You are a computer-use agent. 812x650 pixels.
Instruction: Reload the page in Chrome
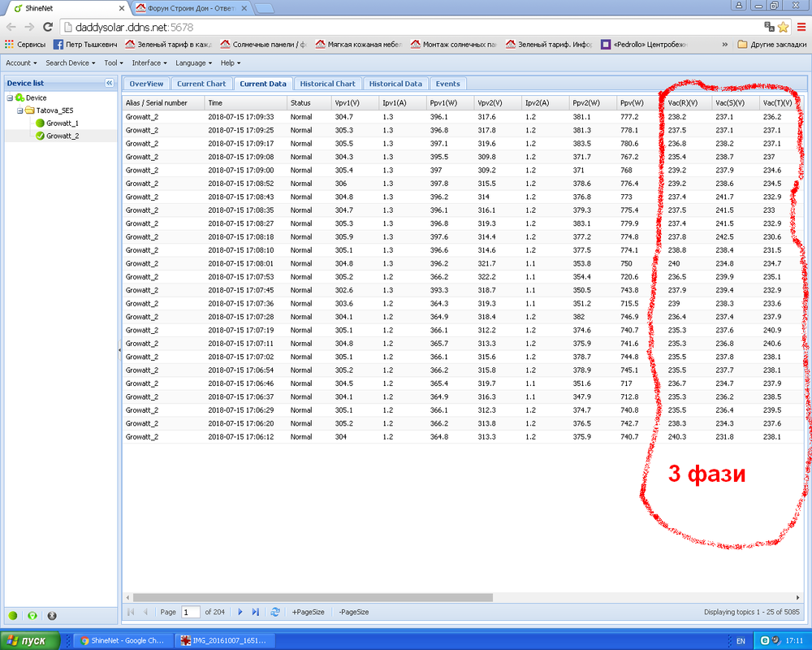(x=47, y=27)
